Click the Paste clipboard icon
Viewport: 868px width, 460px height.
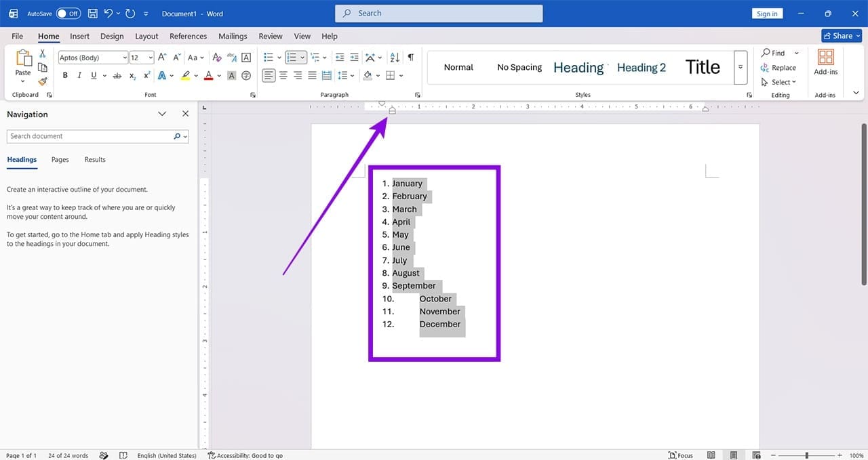point(23,58)
